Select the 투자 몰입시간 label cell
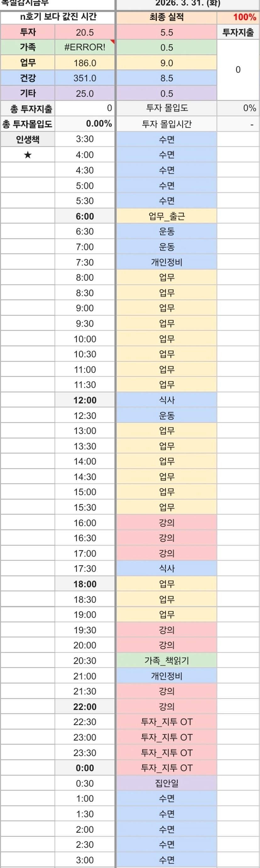This screenshot has width=260, height=868. click(x=167, y=124)
